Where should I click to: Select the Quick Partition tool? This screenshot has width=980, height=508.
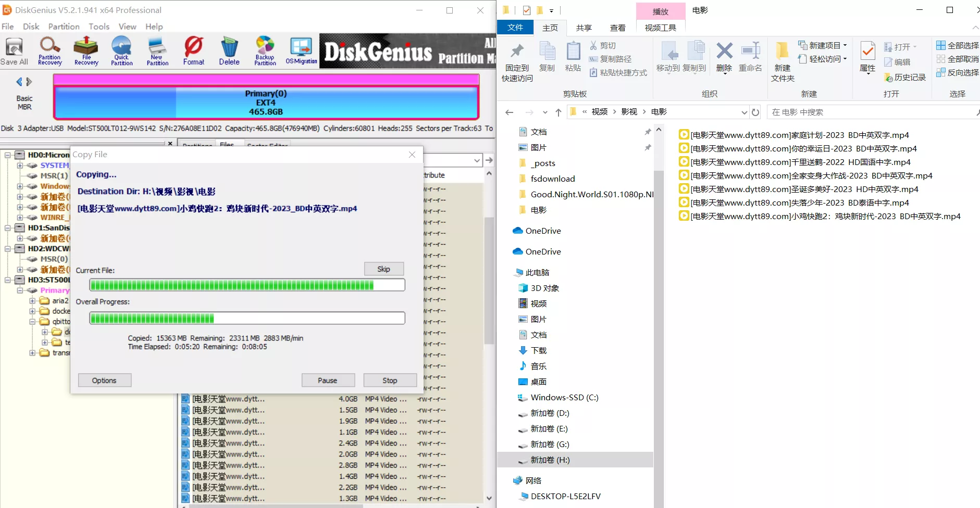(x=121, y=52)
